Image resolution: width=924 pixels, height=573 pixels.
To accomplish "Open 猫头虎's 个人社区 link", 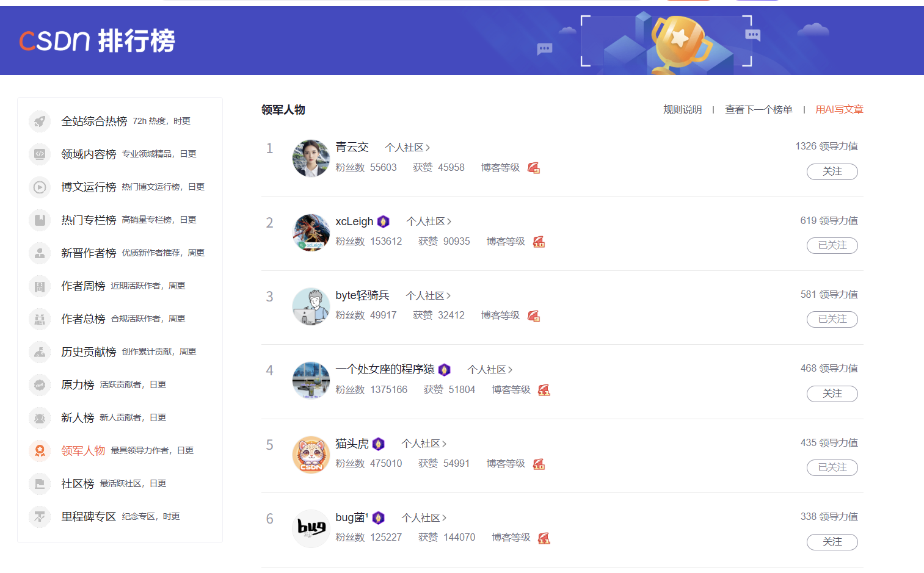I will click(424, 444).
